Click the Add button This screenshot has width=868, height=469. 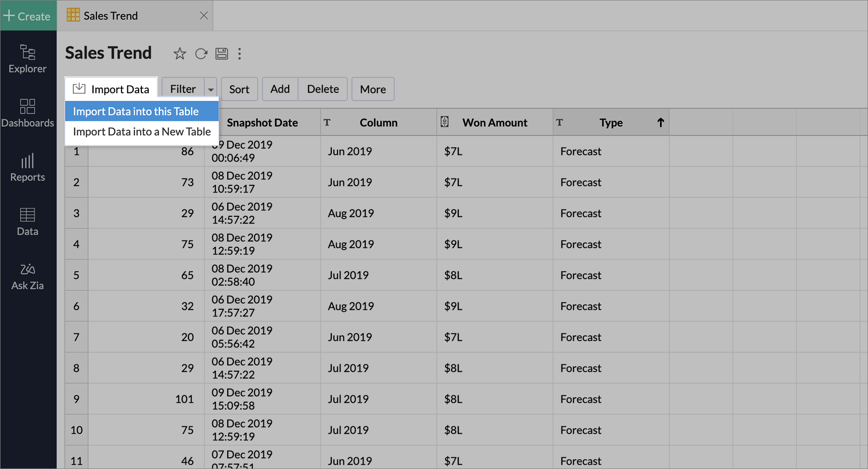280,90
